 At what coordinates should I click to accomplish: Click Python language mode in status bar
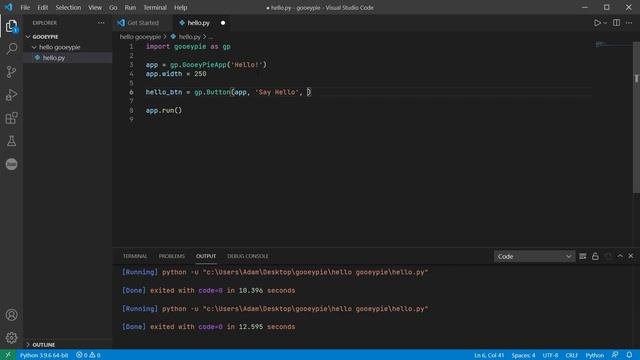click(x=595, y=355)
